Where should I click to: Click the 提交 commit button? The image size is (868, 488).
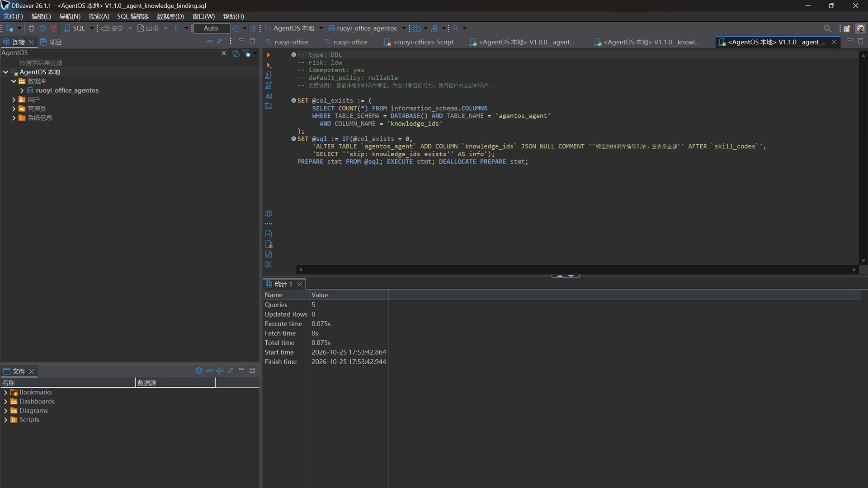click(112, 28)
